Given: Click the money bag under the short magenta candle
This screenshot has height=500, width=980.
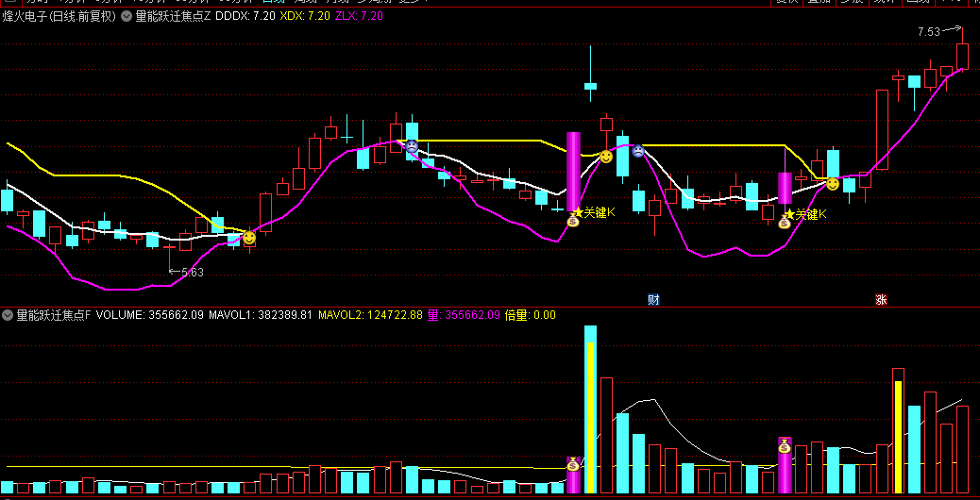Looking at the screenshot, I should (x=785, y=222).
